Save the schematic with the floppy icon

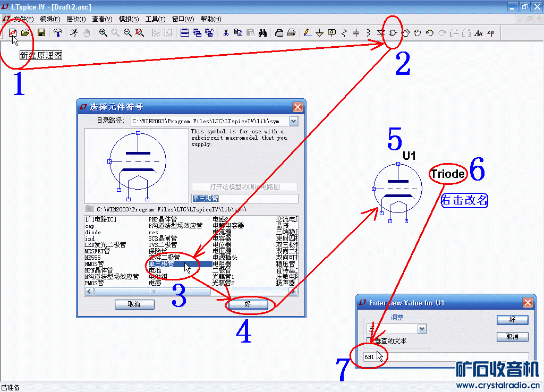coord(41,32)
